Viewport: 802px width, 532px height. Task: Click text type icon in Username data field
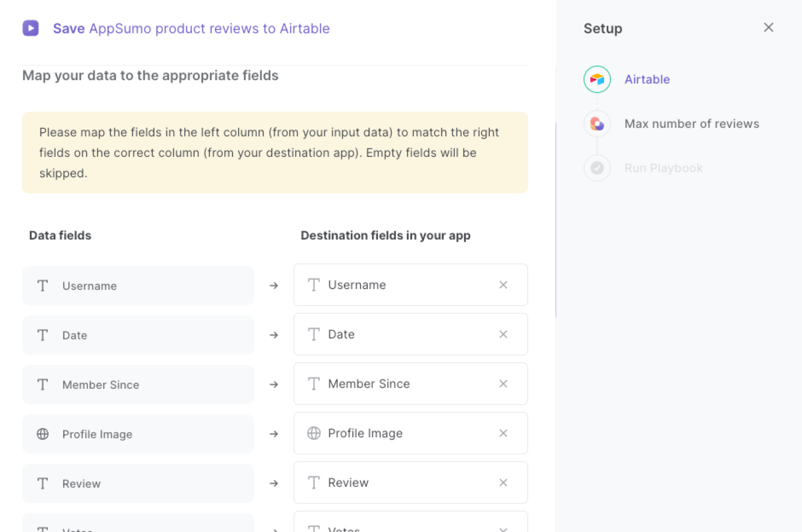(43, 286)
